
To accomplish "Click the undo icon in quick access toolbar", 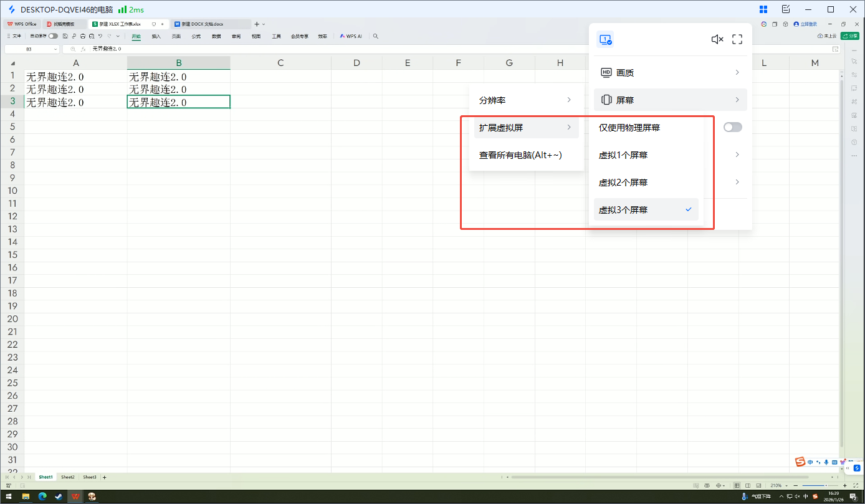I will point(100,36).
